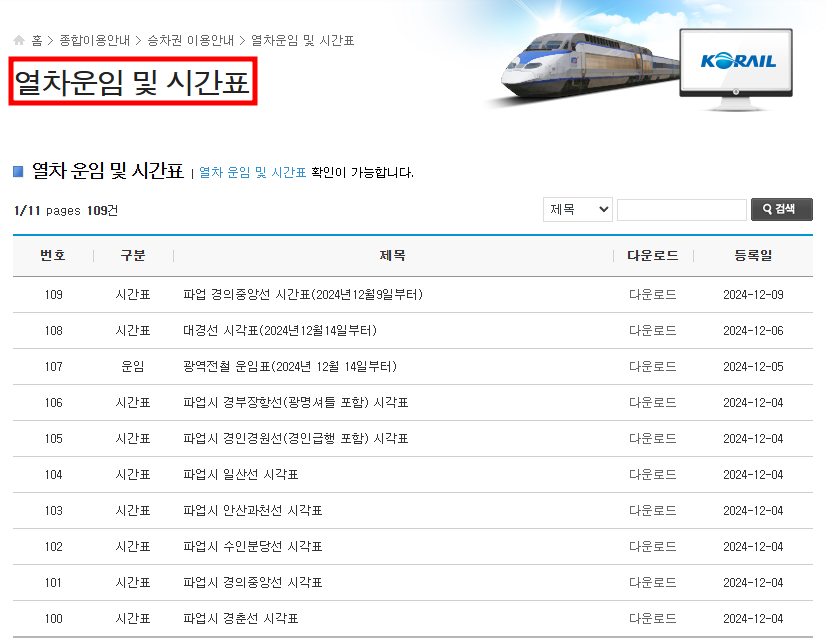Download file for row 107 운임
The width and height of the screenshot is (826, 644).
pos(653,366)
